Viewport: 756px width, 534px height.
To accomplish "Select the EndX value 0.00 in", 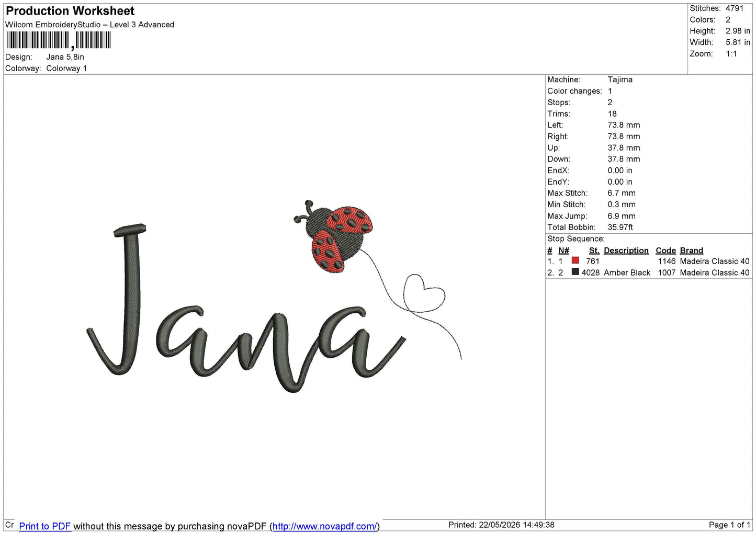I will 620,171.
